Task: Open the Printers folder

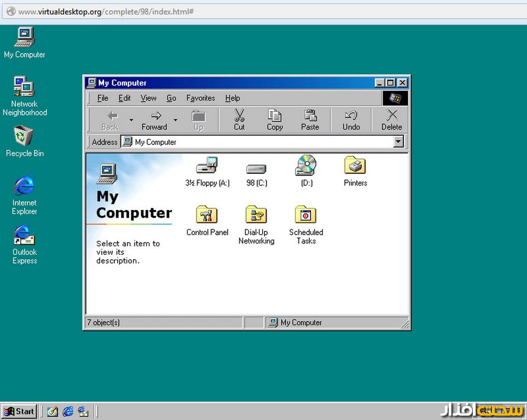Action: (x=355, y=166)
